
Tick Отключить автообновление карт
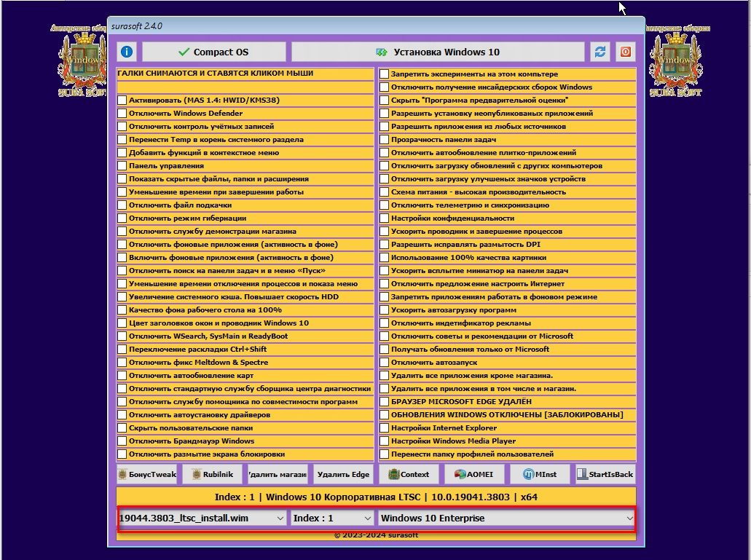pos(122,376)
